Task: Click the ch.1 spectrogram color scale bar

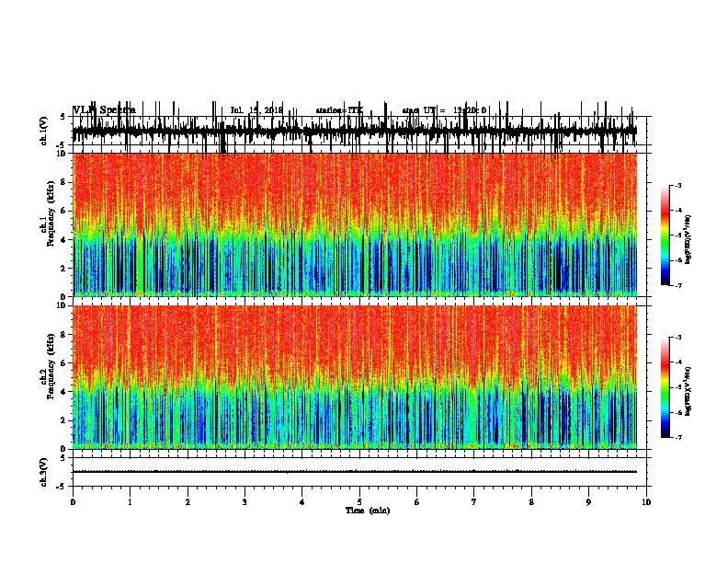Action: click(665, 236)
